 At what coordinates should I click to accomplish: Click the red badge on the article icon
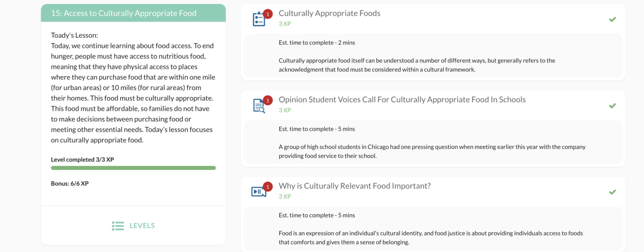point(268,100)
